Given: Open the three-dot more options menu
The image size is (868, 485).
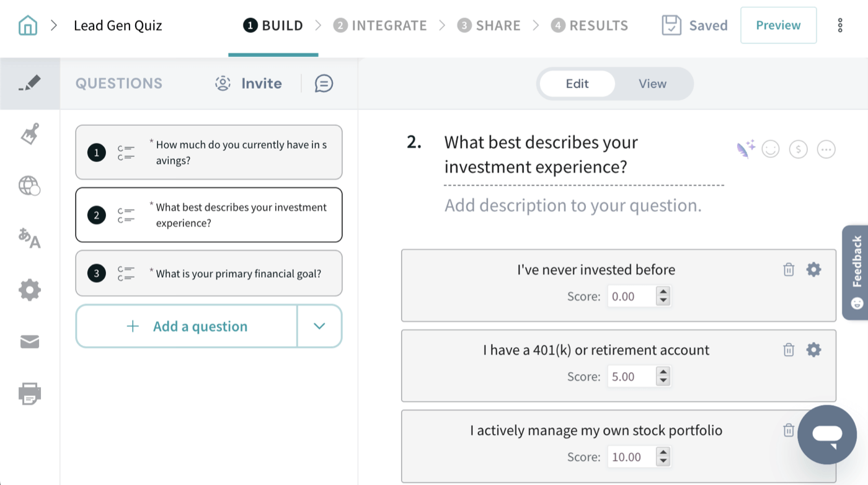Looking at the screenshot, I should click(x=840, y=25).
